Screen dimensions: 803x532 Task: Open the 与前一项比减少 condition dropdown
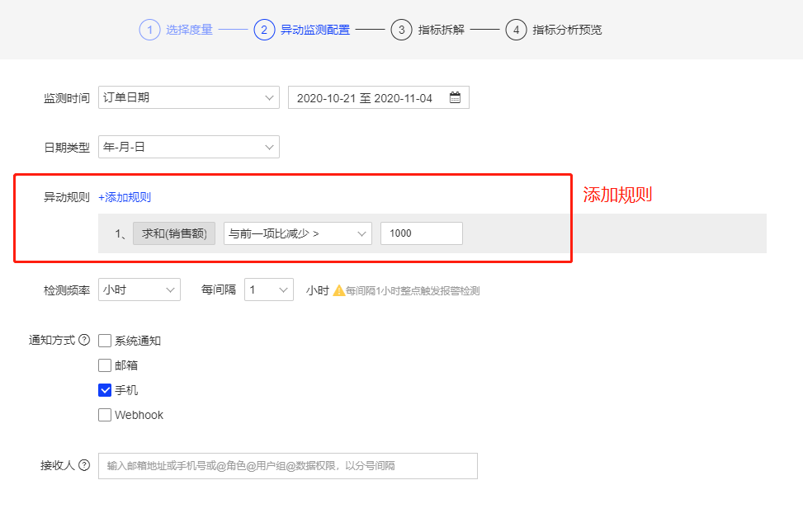click(x=297, y=233)
